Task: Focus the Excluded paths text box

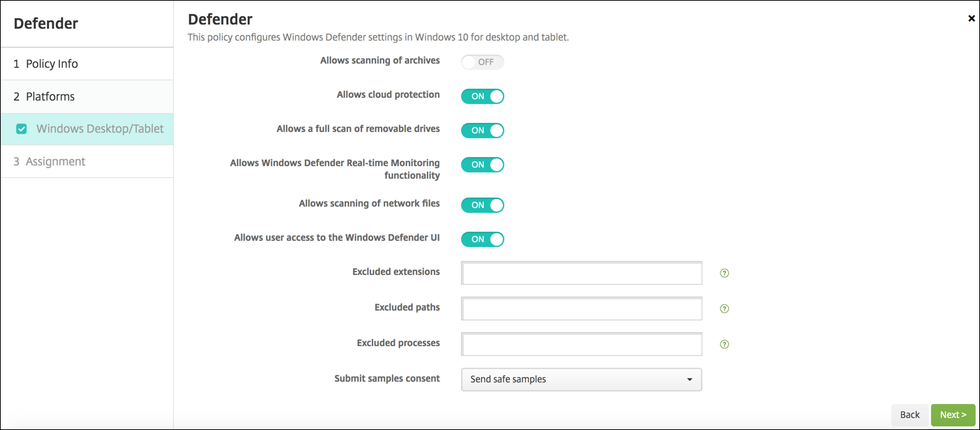Action: [x=581, y=309]
